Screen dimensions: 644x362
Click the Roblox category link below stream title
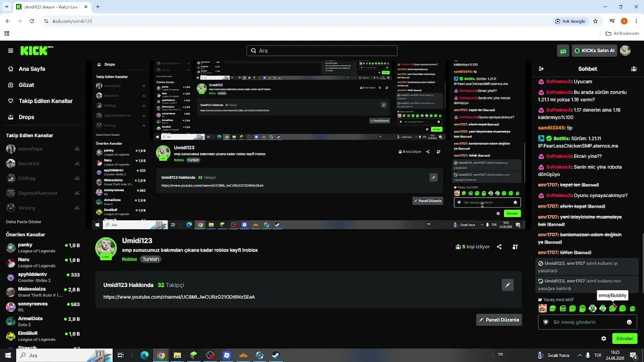[129, 259]
